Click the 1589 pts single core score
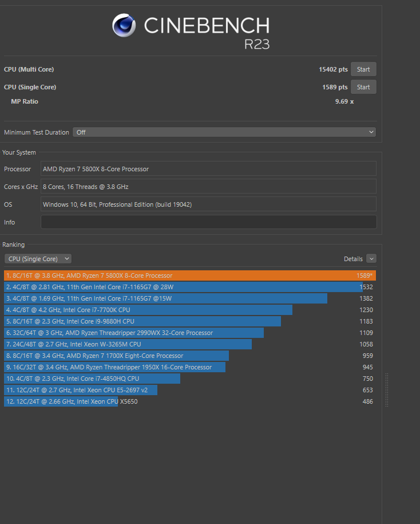Viewport: 420px width, 524px height. 335,87
